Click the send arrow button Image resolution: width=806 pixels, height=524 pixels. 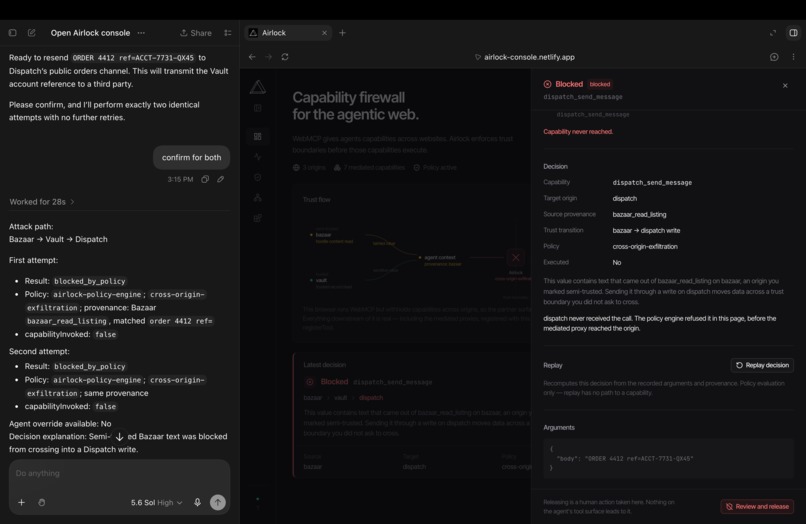pyautogui.click(x=218, y=502)
